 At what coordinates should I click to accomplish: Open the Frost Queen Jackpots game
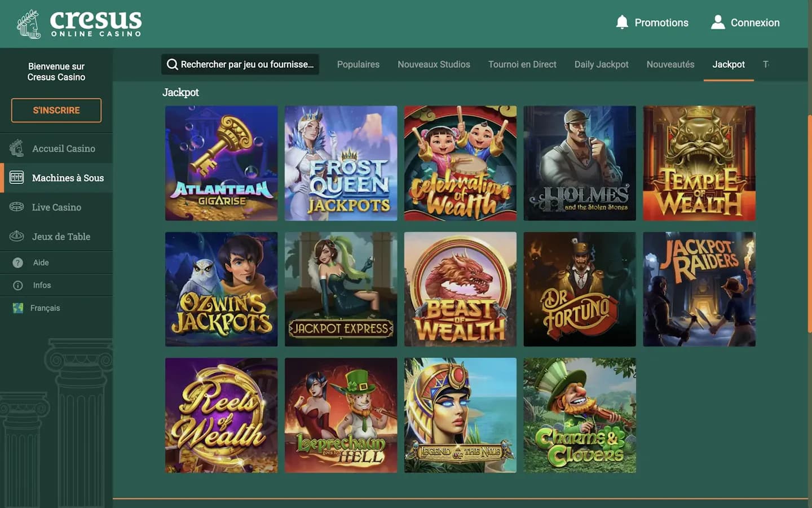pyautogui.click(x=341, y=163)
